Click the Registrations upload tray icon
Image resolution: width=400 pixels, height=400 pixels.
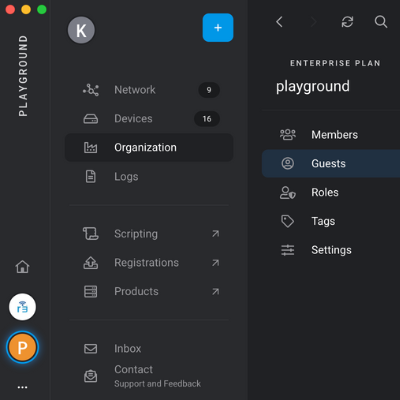coord(90,263)
